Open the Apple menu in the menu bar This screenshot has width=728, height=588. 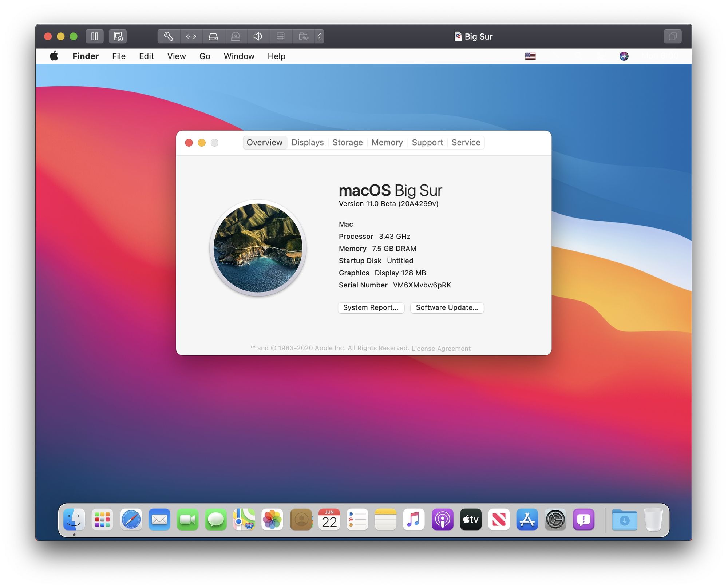54,55
